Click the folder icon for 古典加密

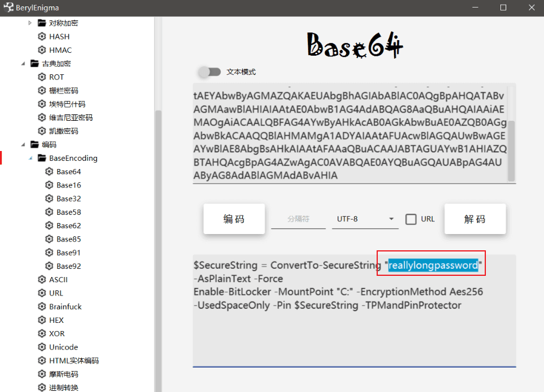[34, 64]
